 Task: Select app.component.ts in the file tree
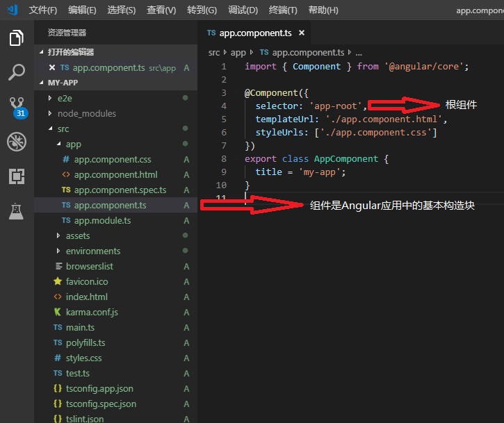tap(115, 205)
